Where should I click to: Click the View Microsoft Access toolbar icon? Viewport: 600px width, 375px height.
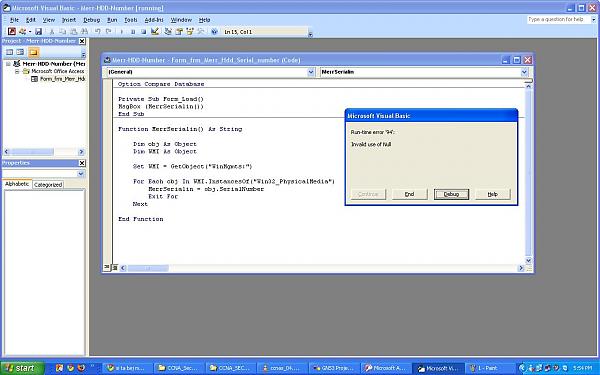click(x=12, y=31)
